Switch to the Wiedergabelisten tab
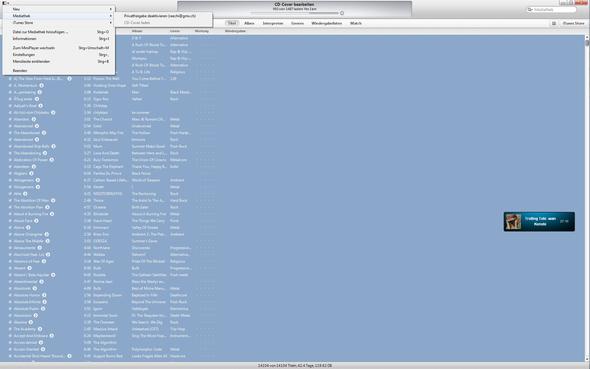 click(x=327, y=23)
